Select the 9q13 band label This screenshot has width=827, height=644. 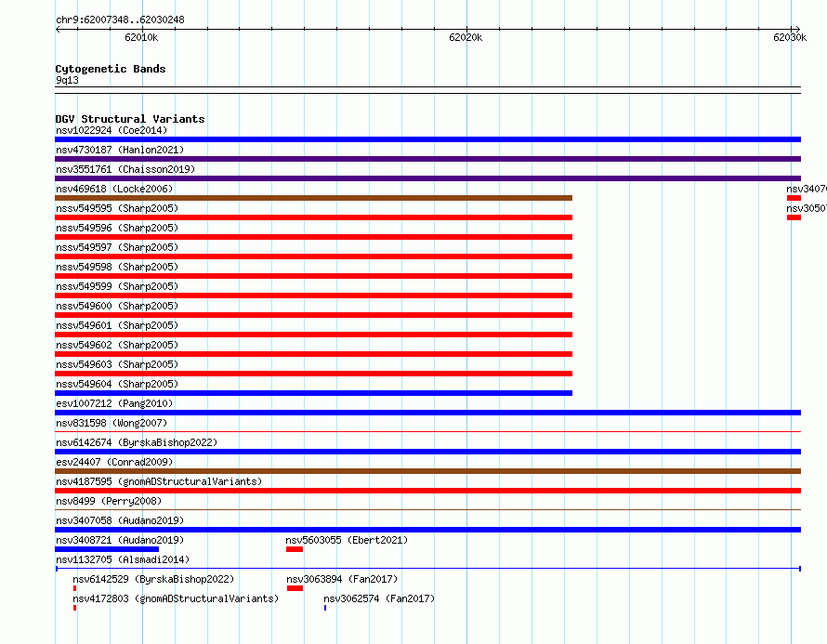(67, 80)
